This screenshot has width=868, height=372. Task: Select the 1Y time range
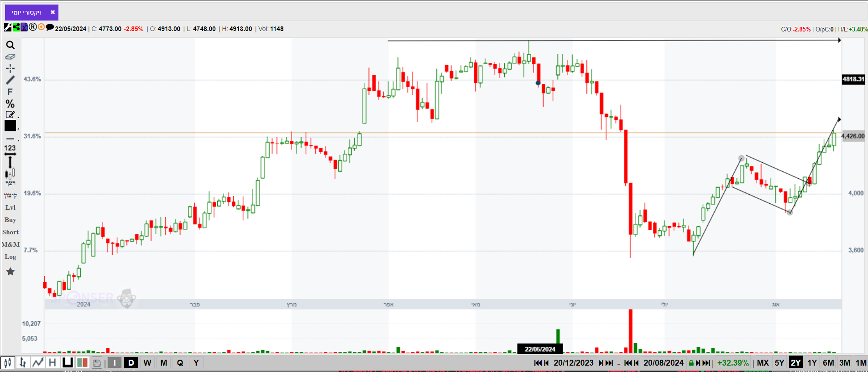pos(812,363)
